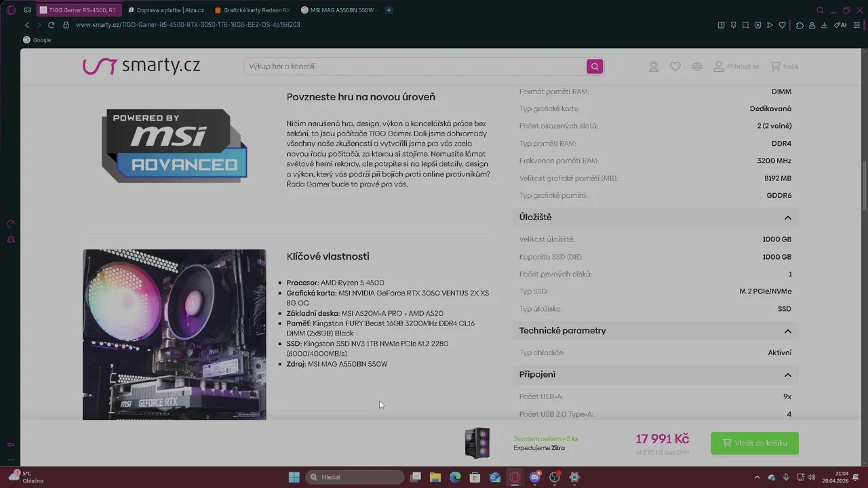Switch to the 'Grafické karty Radeon RX' tab

[x=252, y=10]
